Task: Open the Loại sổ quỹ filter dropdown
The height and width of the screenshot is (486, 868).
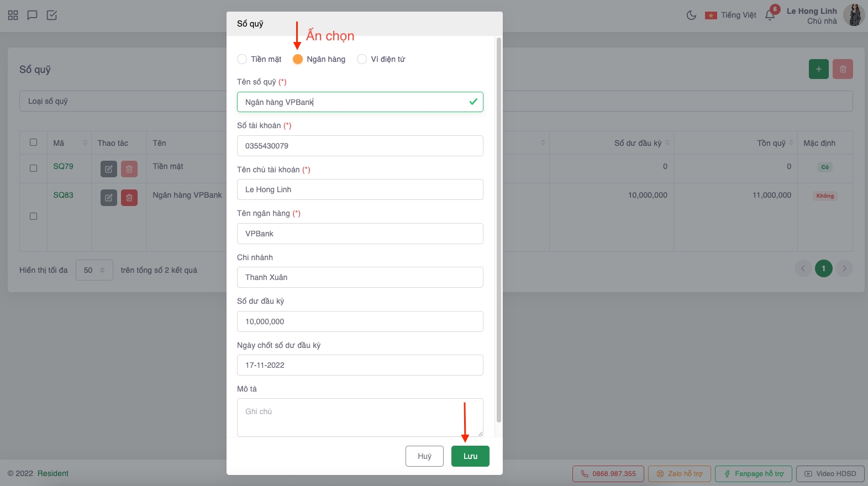Action: point(122,101)
